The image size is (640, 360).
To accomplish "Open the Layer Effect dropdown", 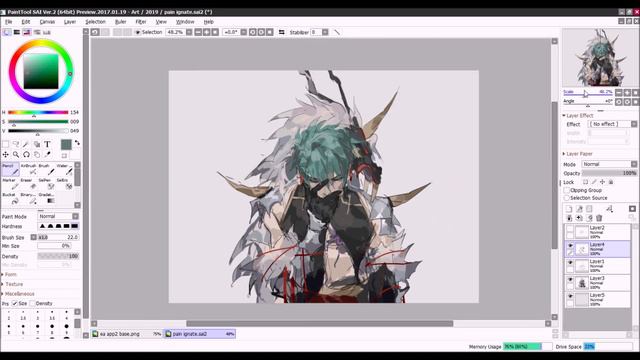I will [612, 124].
